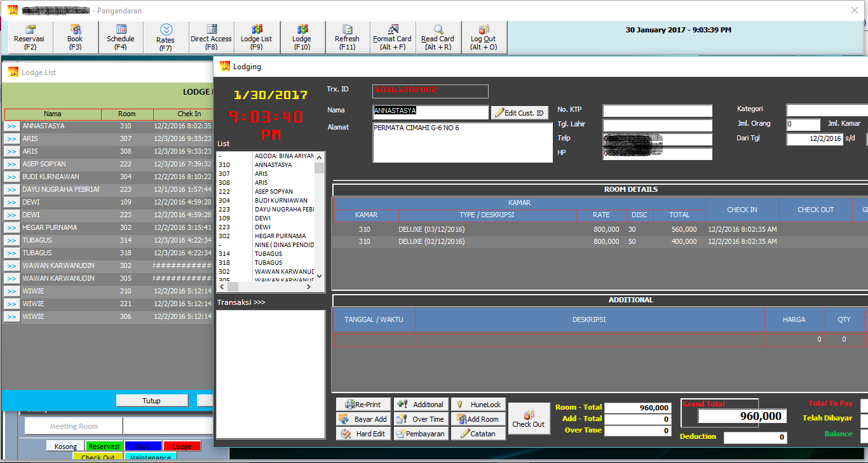This screenshot has height=463, width=868.
Task: Click the Edit Cust. ID button
Action: [519, 113]
